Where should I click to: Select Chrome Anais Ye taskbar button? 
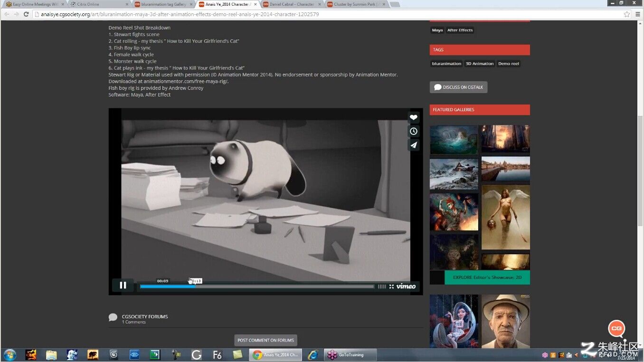[275, 355]
